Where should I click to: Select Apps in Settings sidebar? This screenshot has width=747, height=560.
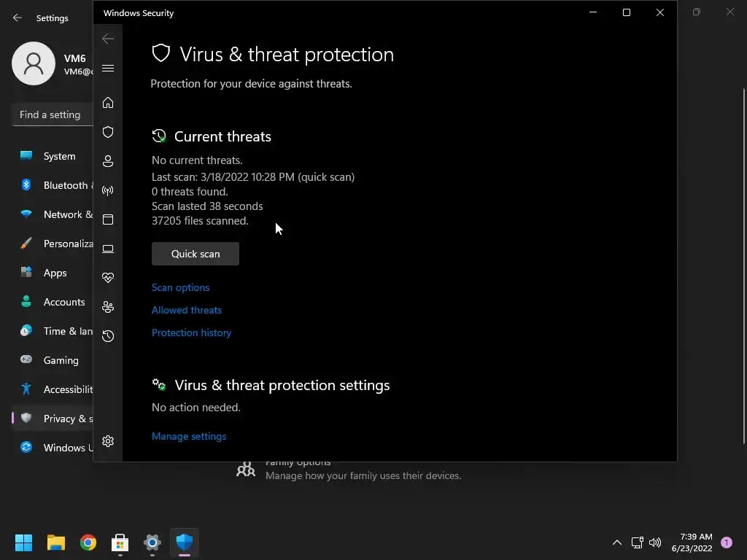[x=53, y=273]
